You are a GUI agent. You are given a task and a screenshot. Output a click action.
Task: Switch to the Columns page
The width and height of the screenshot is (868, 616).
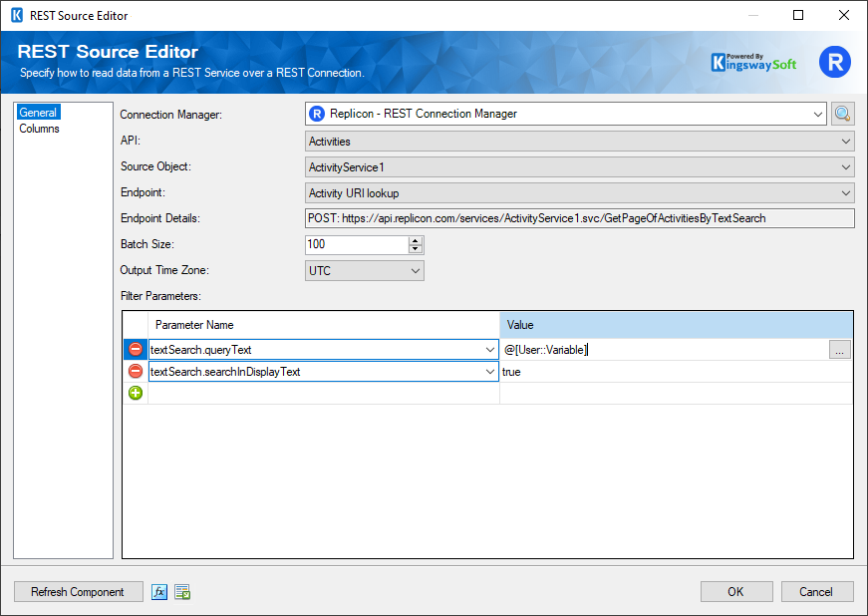point(39,129)
